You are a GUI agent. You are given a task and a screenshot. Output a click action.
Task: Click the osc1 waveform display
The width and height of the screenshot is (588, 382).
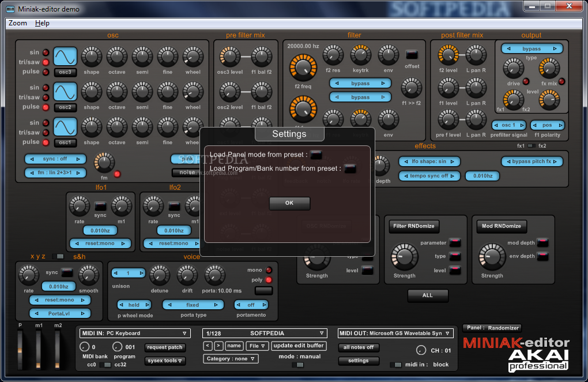(65, 127)
